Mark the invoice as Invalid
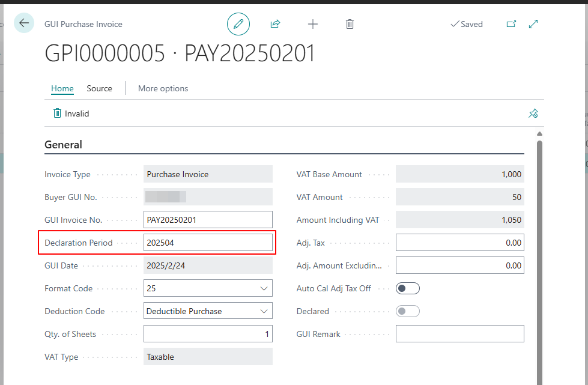Viewport: 588px width, 385px height. (71, 113)
